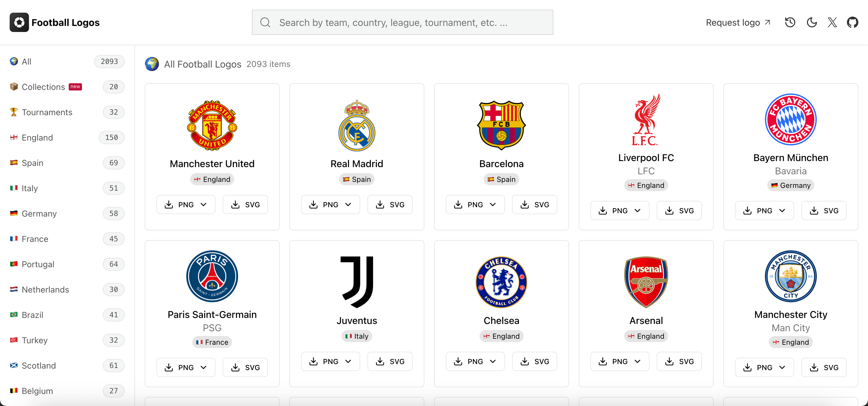868x406 pixels.
Task: Toggle dark mode with the moon icon
Action: [x=812, y=22]
